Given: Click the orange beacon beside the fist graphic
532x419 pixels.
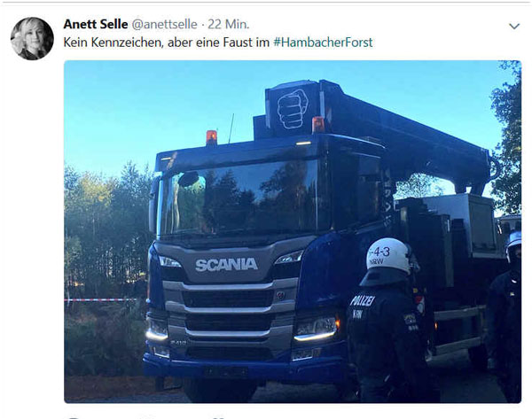Looking at the screenshot, I should (318, 124).
